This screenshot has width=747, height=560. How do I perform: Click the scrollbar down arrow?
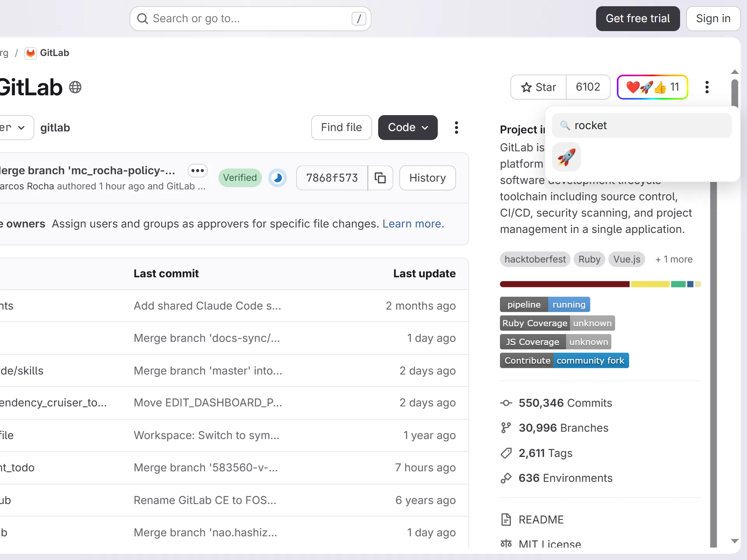(735, 541)
